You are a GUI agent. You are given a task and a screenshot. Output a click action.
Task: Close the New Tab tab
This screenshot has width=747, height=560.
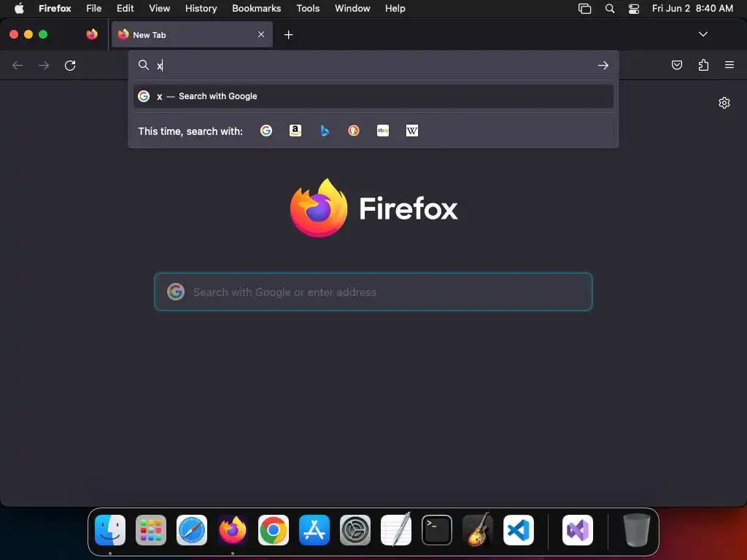(x=261, y=34)
